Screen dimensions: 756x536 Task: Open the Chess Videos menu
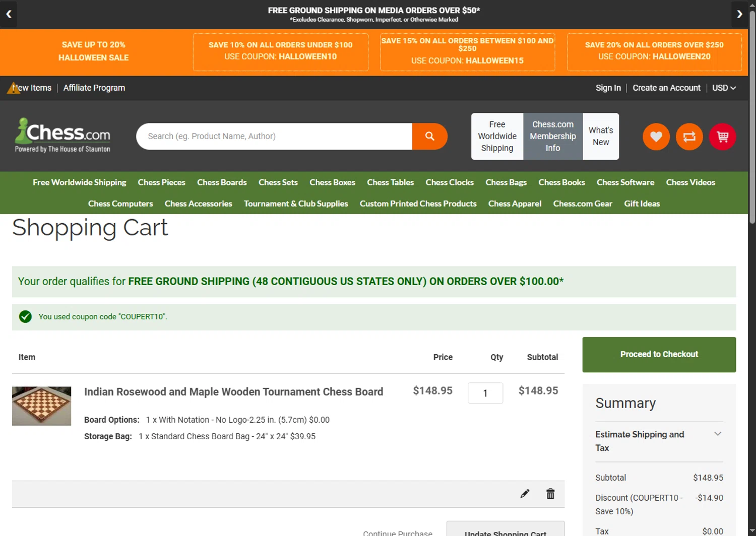pyautogui.click(x=690, y=182)
